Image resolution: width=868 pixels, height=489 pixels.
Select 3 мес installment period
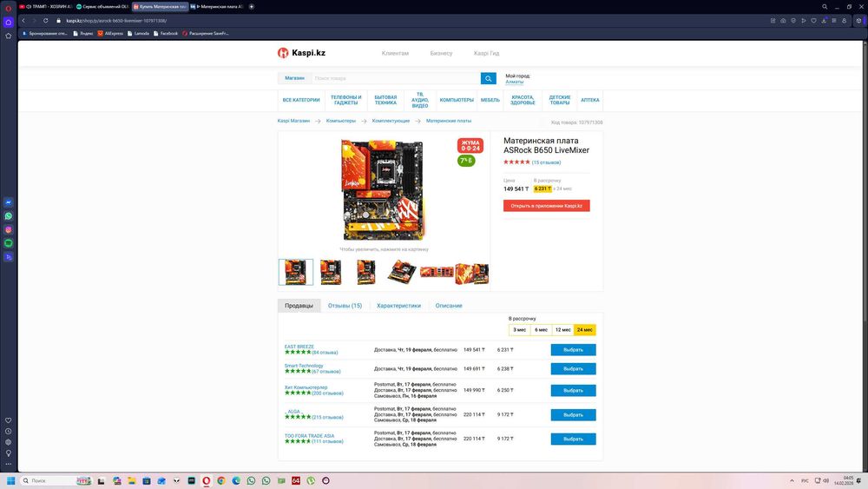519,329
